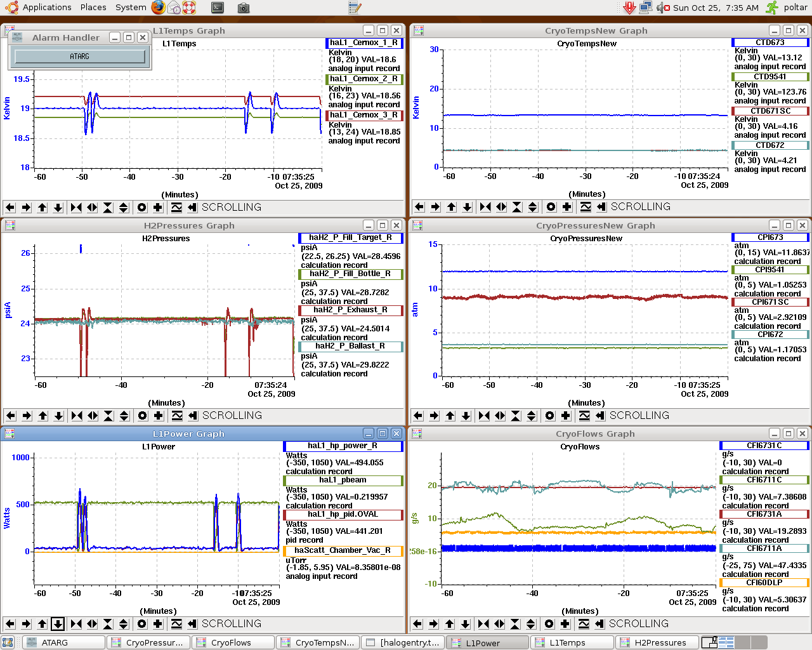Switch to halogentry taskbar window
The width and height of the screenshot is (812, 650).
pos(402,642)
